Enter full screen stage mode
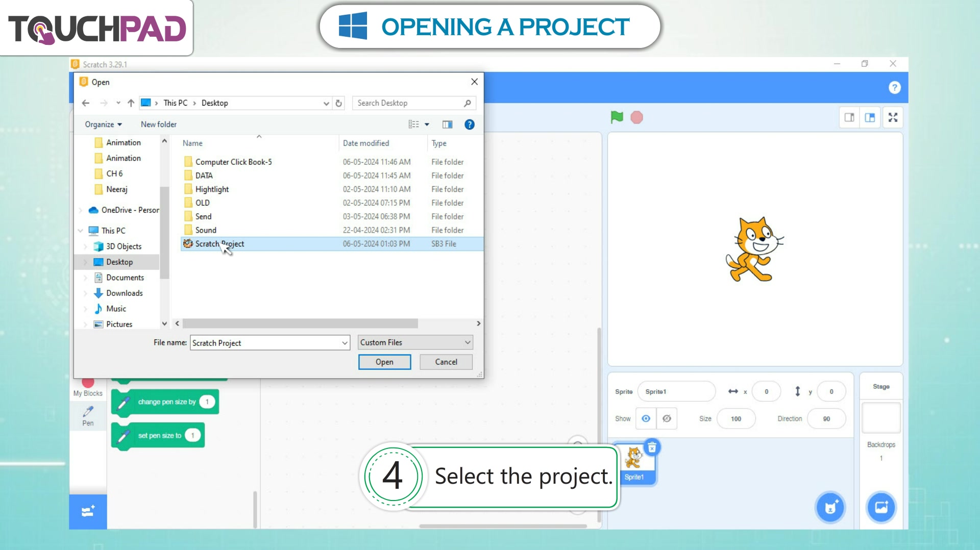This screenshot has height=550, width=980. point(893,117)
